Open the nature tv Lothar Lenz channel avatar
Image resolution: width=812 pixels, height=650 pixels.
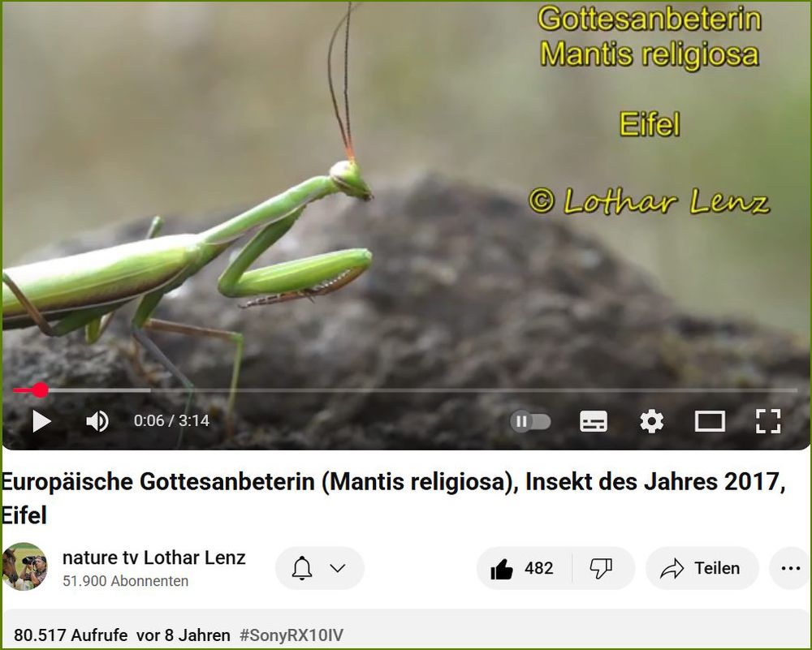coord(25,567)
